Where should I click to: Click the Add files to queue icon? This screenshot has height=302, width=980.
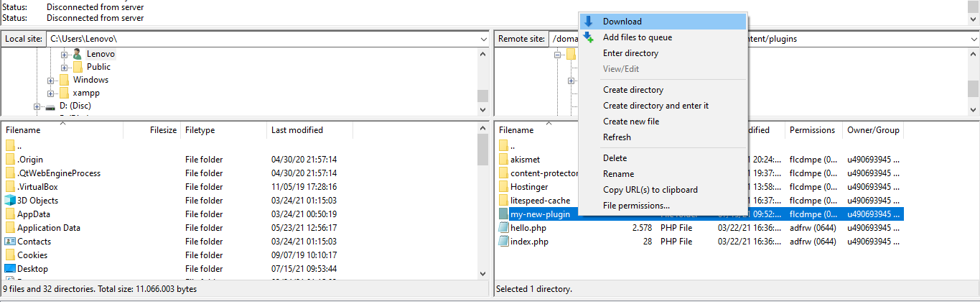tap(589, 37)
